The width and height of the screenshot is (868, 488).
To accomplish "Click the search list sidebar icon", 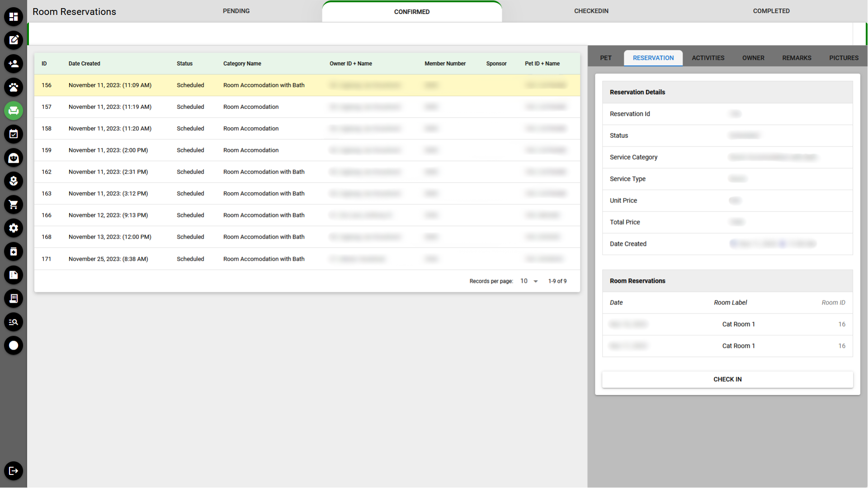I will coord(14,322).
